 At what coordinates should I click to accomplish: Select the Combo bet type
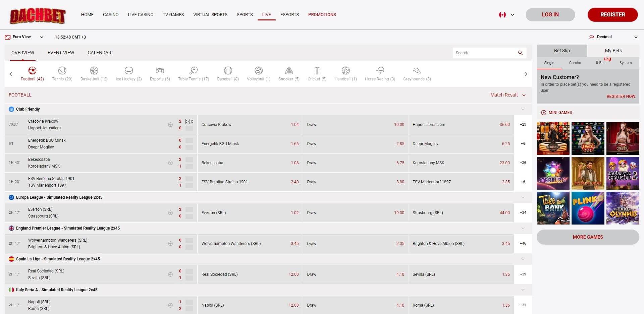[x=575, y=63]
